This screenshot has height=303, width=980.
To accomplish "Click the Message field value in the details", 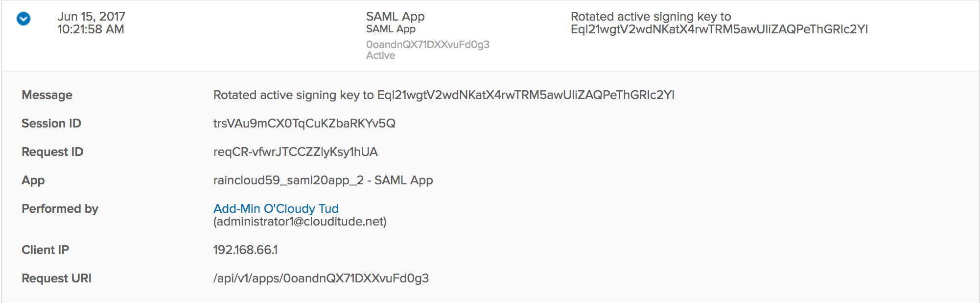I will pyautogui.click(x=443, y=95).
